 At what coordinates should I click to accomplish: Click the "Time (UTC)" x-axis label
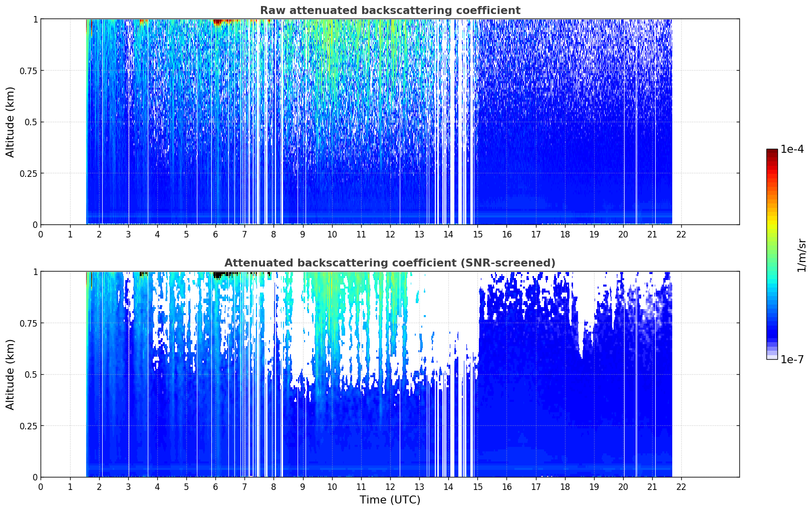click(x=390, y=499)
